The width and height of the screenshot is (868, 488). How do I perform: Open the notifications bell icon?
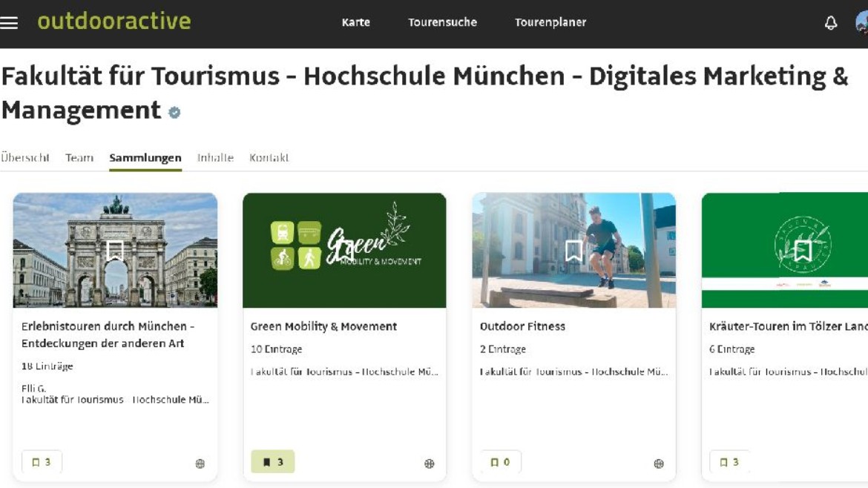pyautogui.click(x=830, y=23)
